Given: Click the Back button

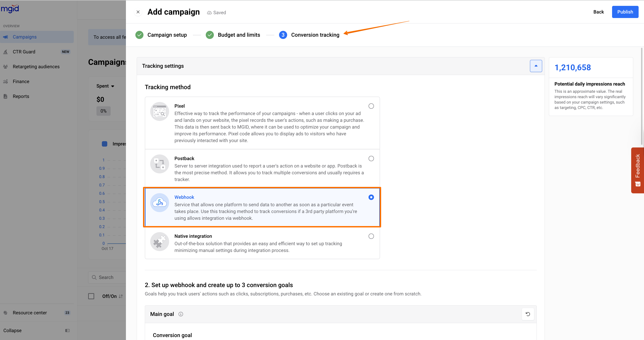Looking at the screenshot, I should [598, 12].
